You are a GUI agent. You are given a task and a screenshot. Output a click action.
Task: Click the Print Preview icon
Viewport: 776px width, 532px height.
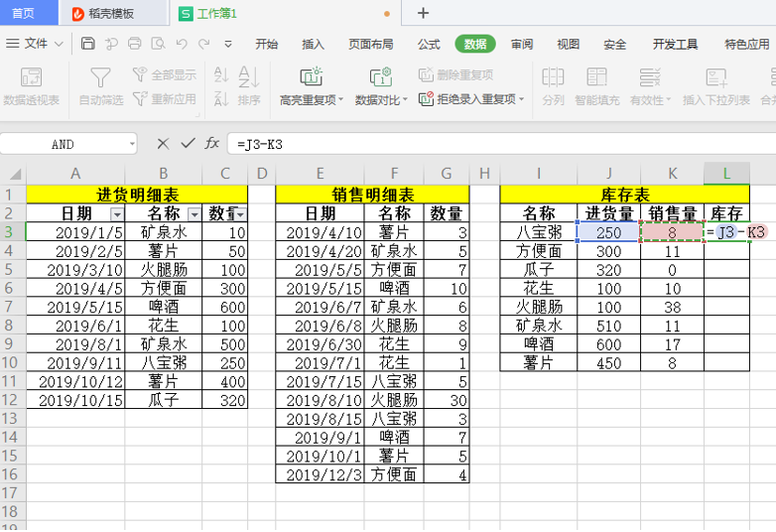click(158, 44)
